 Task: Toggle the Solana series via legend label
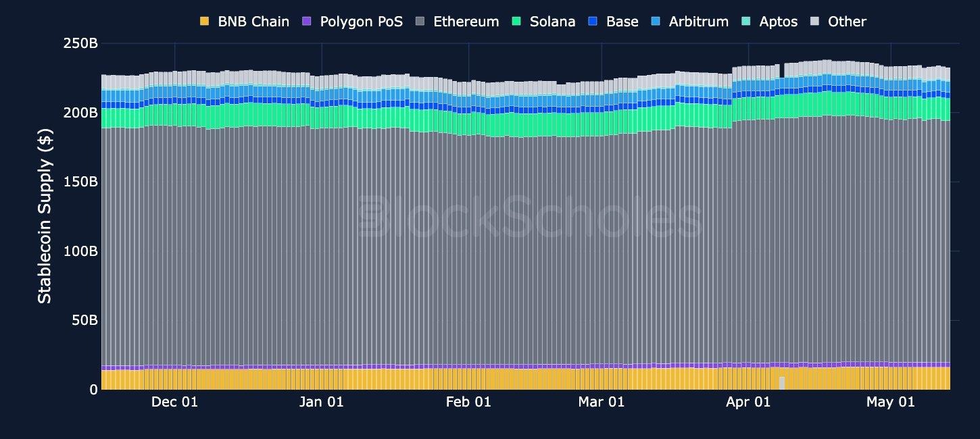553,22
